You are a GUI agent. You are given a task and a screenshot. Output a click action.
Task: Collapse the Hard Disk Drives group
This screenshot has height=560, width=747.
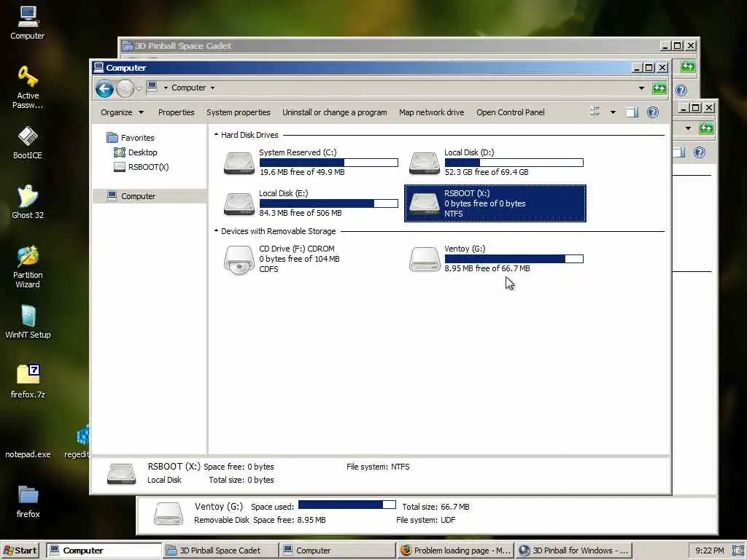[x=216, y=135]
